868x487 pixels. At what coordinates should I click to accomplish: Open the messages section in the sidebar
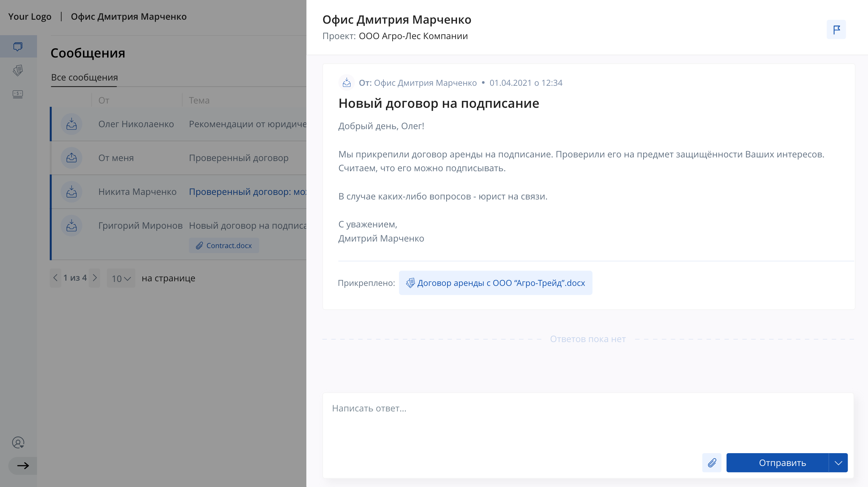coord(18,47)
